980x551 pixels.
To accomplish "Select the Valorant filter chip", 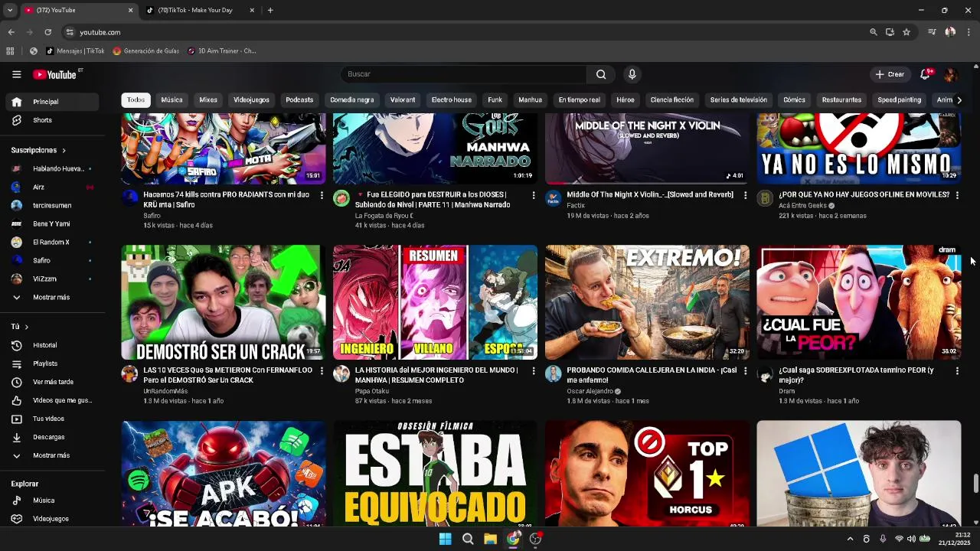I will click(x=403, y=100).
